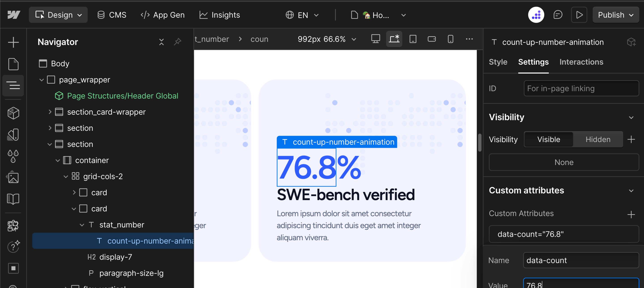This screenshot has width=644, height=288.
Task: Select count-up-number-animation in Navigator
Action: pos(113,241)
